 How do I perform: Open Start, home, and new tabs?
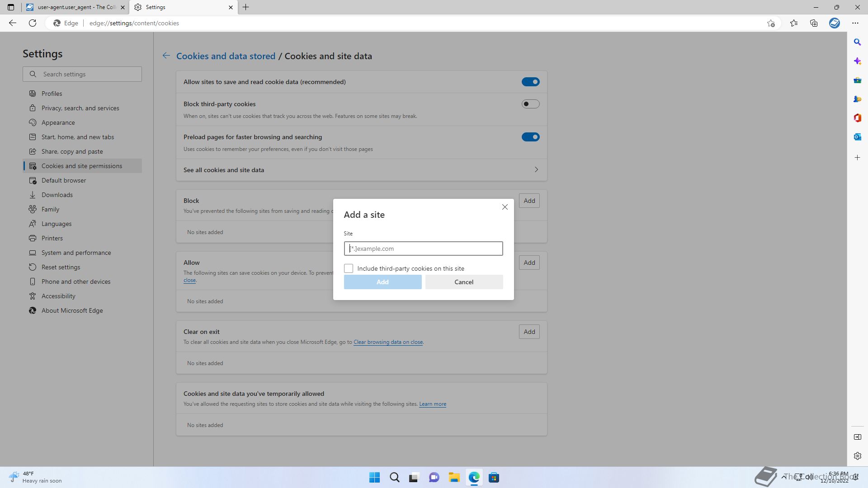point(82,137)
